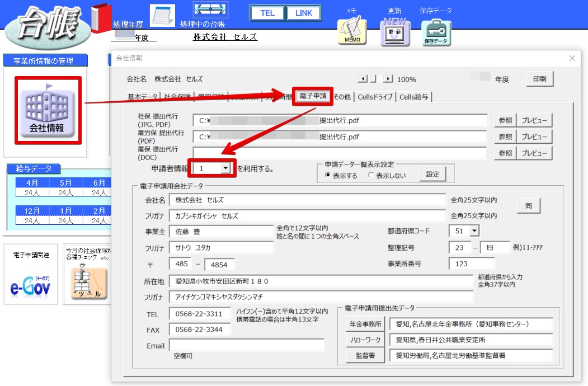Click the 所在地 address field
The image size is (588, 386).
[321, 281]
